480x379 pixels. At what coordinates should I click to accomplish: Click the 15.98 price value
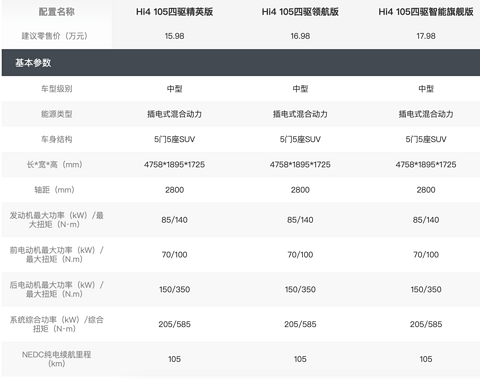point(174,36)
